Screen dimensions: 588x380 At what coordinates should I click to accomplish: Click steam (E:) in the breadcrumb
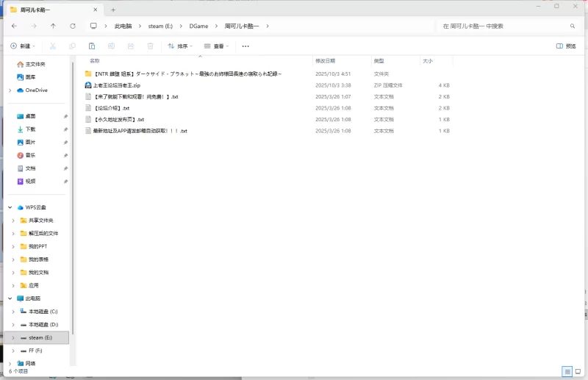coord(160,26)
